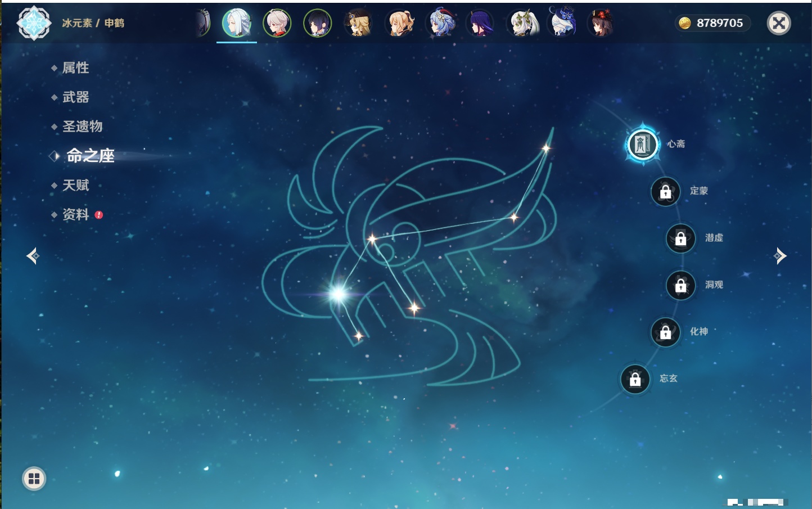Open the locked 洞观 constellation node
Viewport: 812px width, 509px height.
(681, 286)
